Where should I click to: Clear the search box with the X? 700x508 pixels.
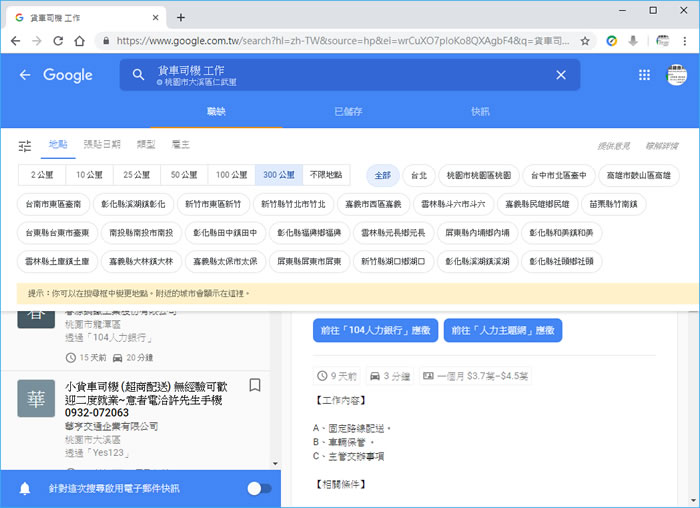click(561, 75)
